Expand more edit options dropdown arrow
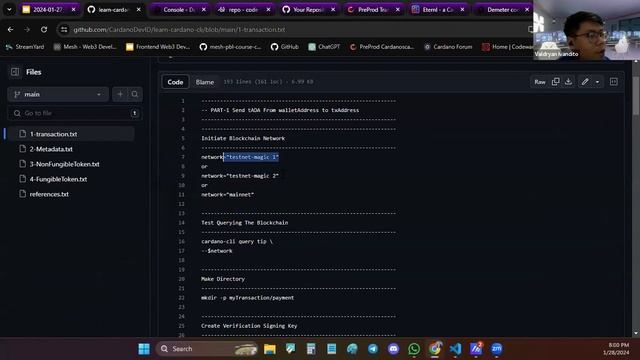Screen dimensions: 640x360 [597, 82]
